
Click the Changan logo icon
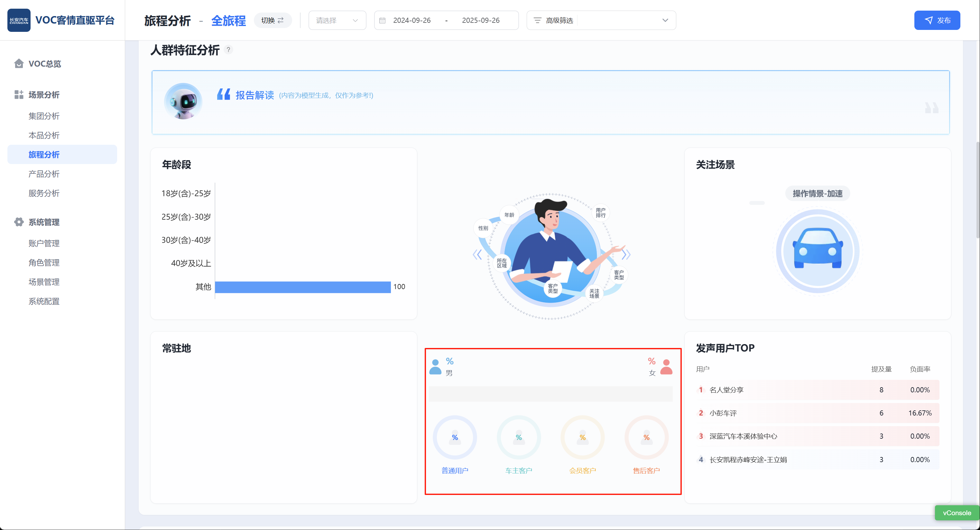19,20
